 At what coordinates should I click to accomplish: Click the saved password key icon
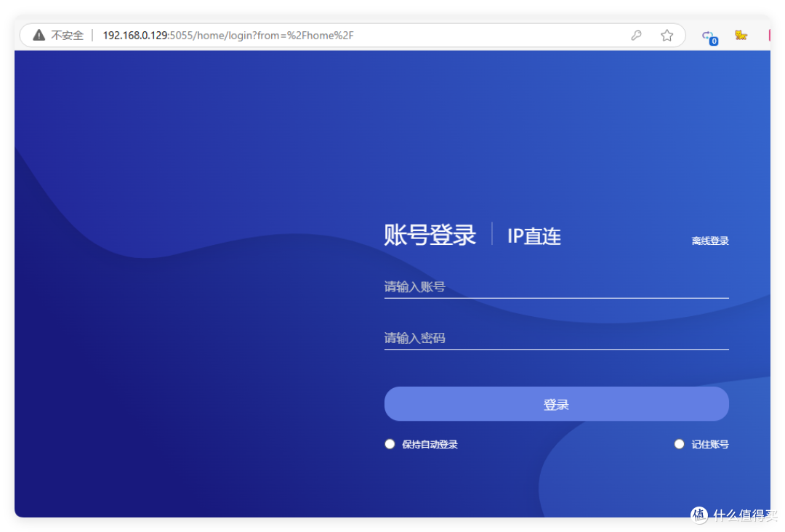(636, 35)
